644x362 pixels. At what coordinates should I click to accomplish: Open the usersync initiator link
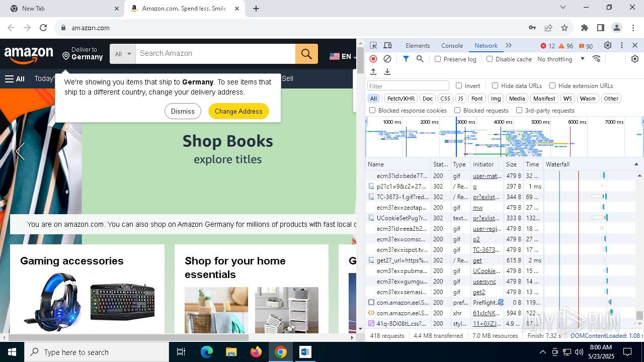coord(485,282)
